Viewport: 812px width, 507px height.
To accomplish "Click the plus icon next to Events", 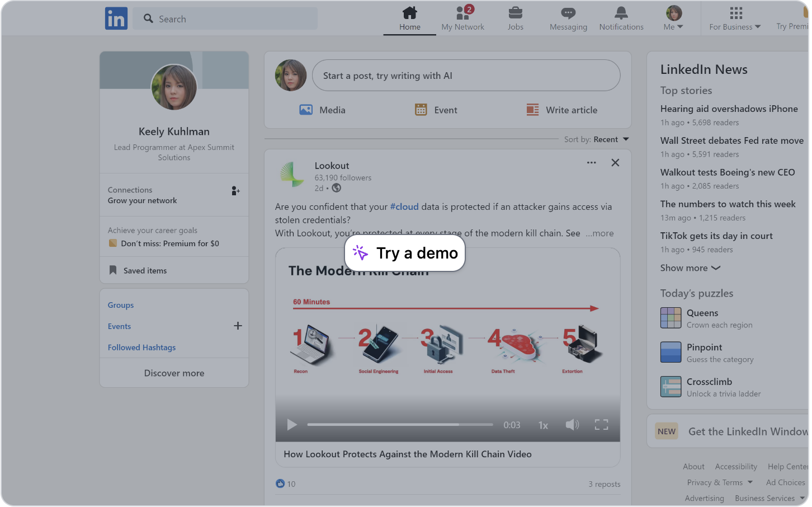I will [x=238, y=326].
